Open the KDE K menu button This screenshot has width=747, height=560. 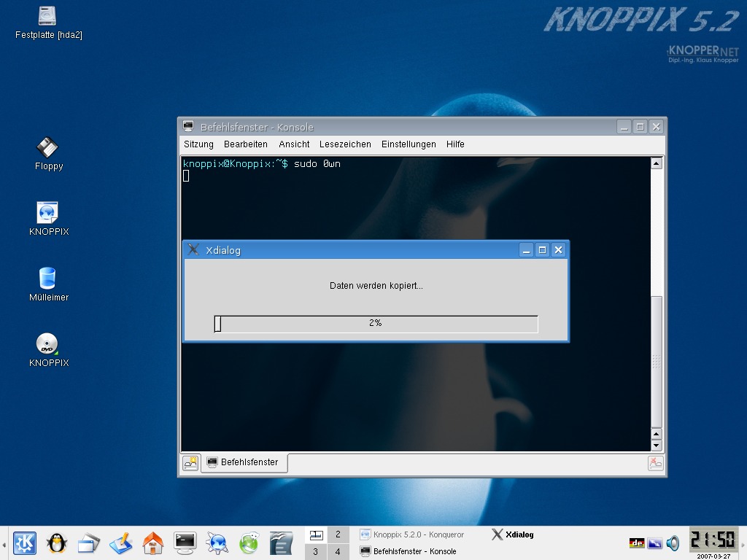tap(24, 542)
